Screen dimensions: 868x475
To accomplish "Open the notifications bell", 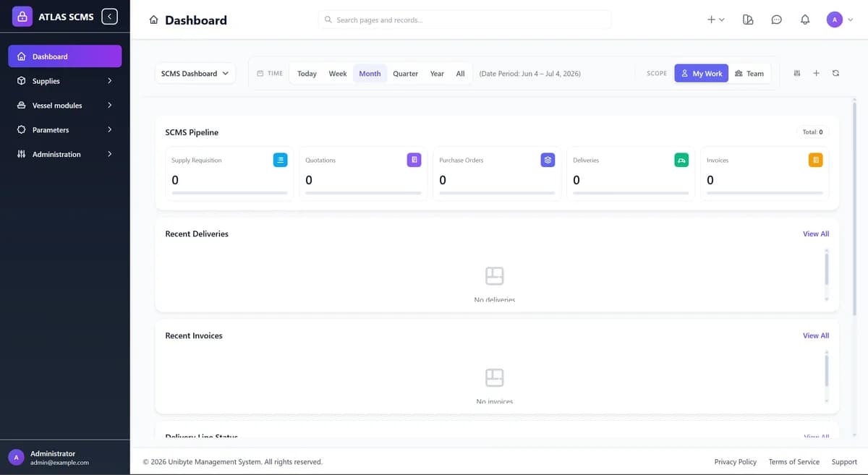I will (805, 20).
